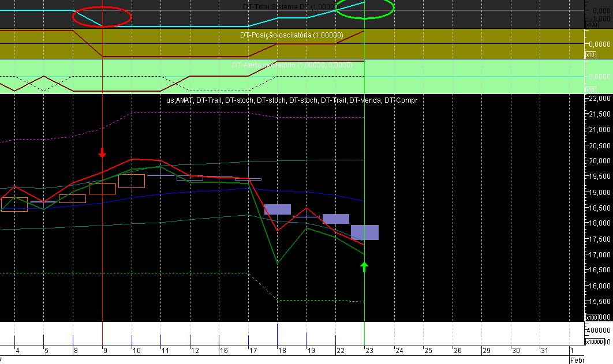Click the 16,000 price axis label
The height and width of the screenshot is (364, 613).
pos(600,286)
